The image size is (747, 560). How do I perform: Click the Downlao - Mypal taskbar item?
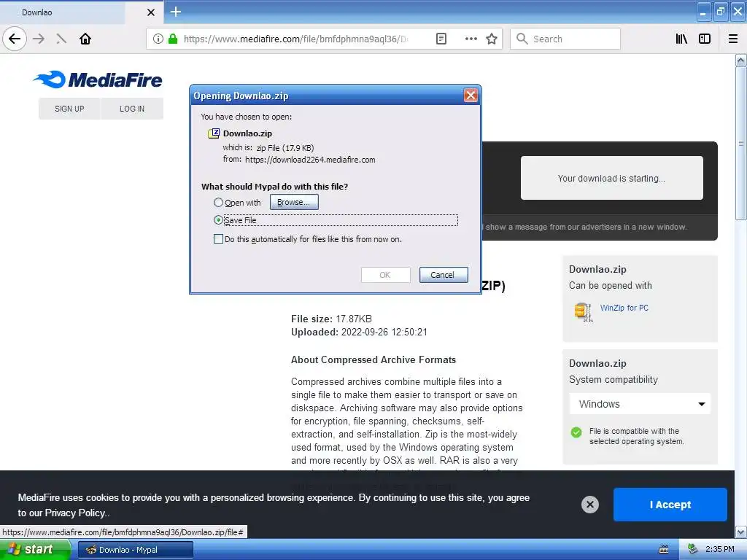[135, 550]
